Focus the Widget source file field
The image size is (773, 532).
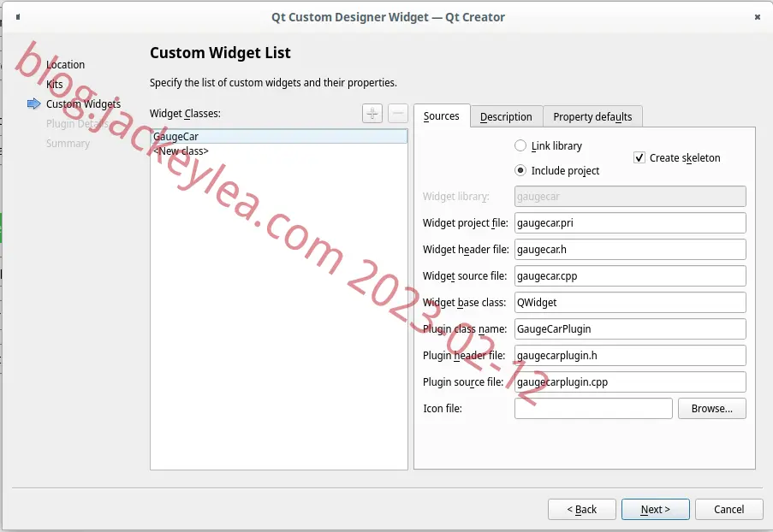pyautogui.click(x=630, y=276)
